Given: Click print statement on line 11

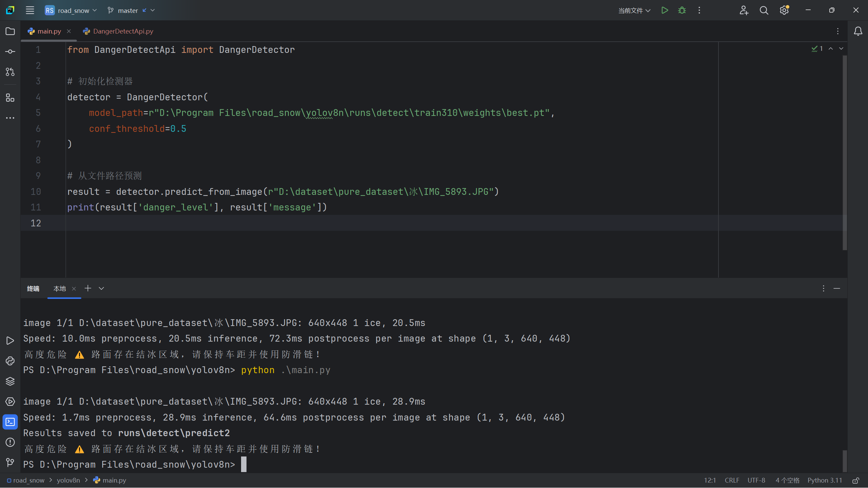Looking at the screenshot, I should [197, 207].
